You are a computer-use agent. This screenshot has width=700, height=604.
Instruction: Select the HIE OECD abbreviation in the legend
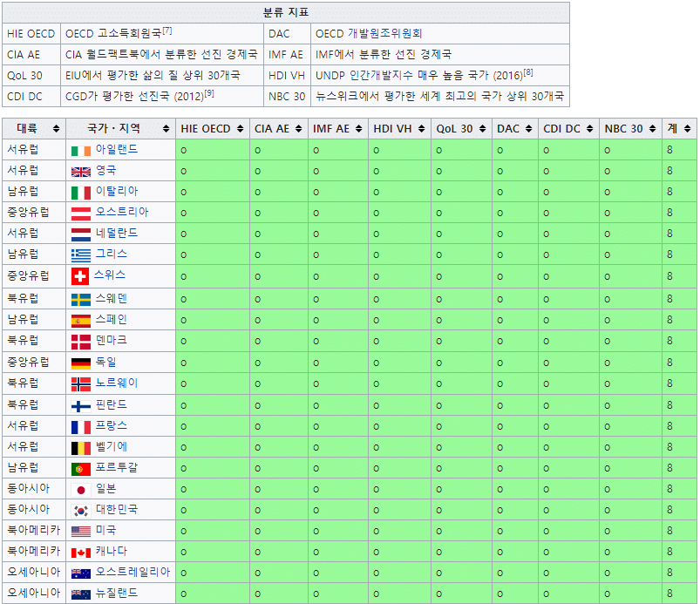pos(31,34)
